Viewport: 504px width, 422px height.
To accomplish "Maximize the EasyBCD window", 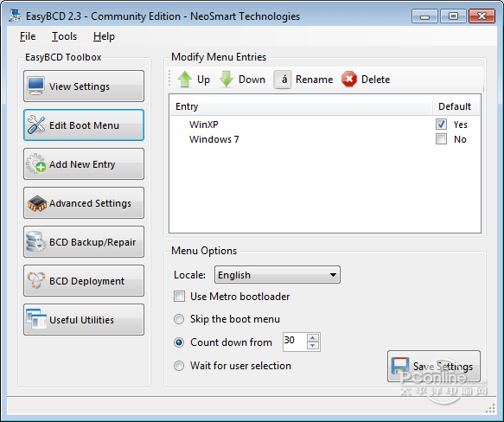I will point(453,16).
